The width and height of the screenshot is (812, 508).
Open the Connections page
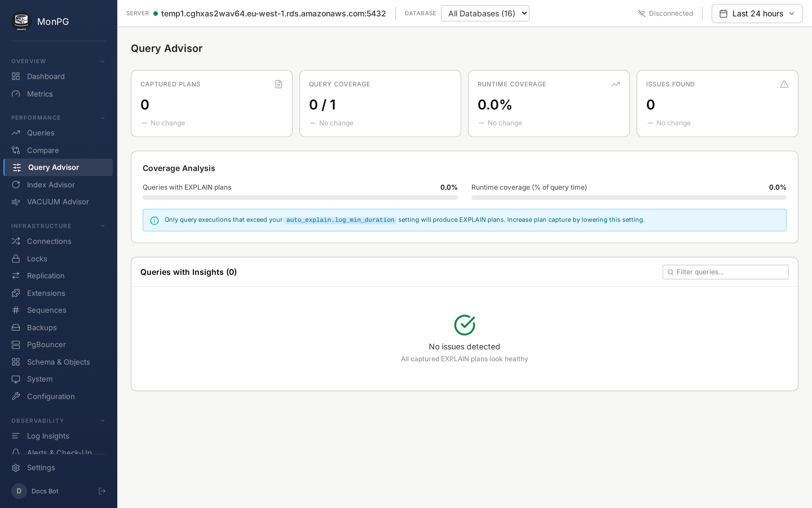pyautogui.click(x=58, y=241)
